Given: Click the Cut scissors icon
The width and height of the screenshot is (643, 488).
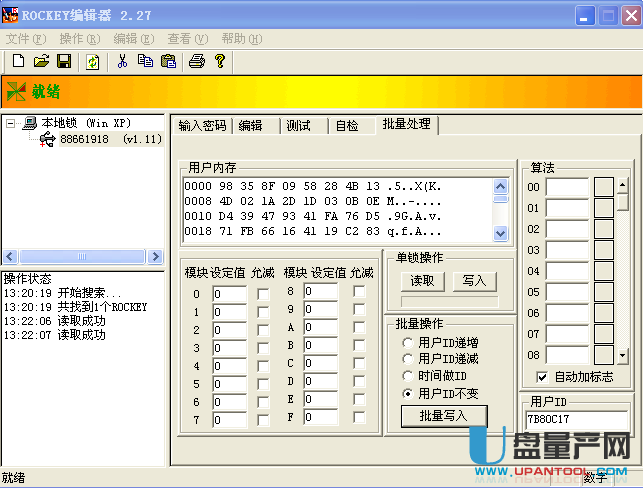Looking at the screenshot, I should tap(122, 61).
